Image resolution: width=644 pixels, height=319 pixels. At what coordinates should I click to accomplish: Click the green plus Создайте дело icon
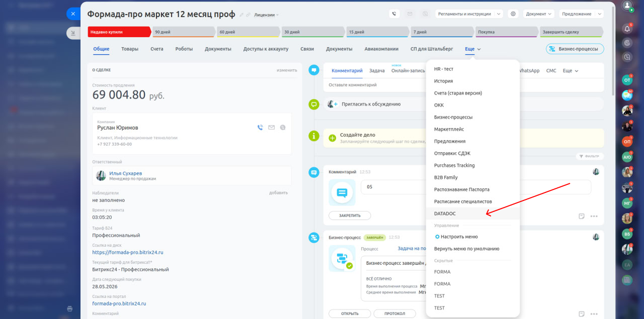332,138
